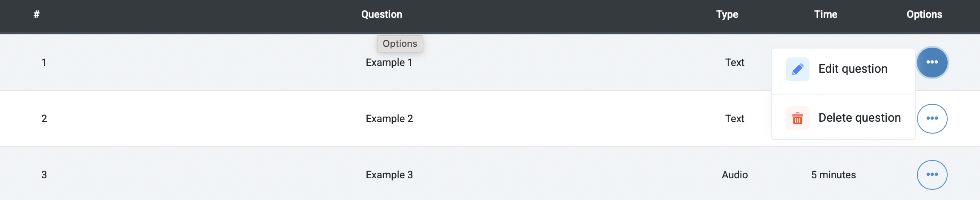
Task: Click the Text type cell of Example 1
Action: coord(735,63)
